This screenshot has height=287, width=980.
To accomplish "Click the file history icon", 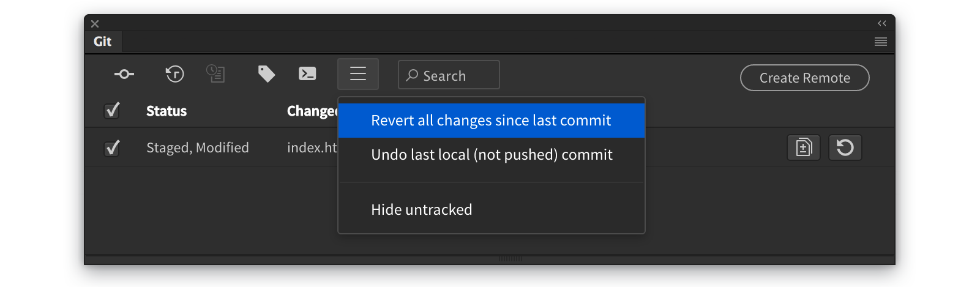I will [x=215, y=74].
